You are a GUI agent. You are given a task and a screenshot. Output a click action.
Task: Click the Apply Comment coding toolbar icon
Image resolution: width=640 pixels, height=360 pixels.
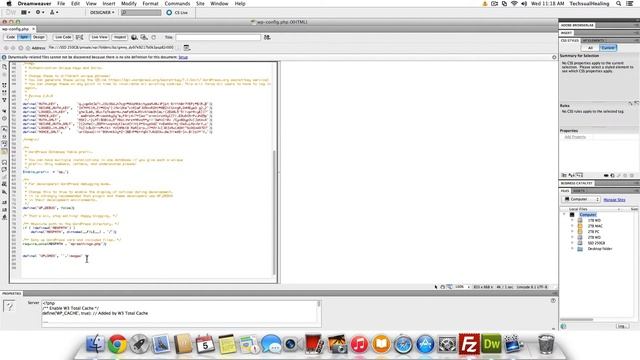coord(4,162)
